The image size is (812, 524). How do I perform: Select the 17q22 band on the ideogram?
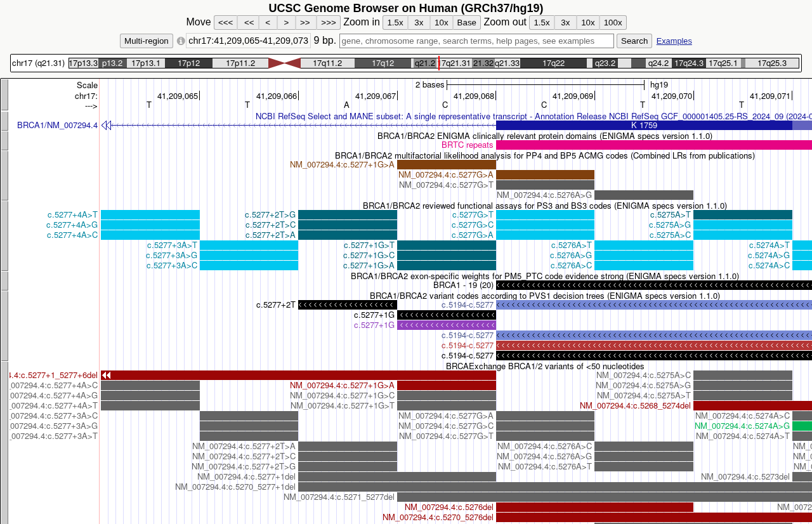pyautogui.click(x=553, y=63)
